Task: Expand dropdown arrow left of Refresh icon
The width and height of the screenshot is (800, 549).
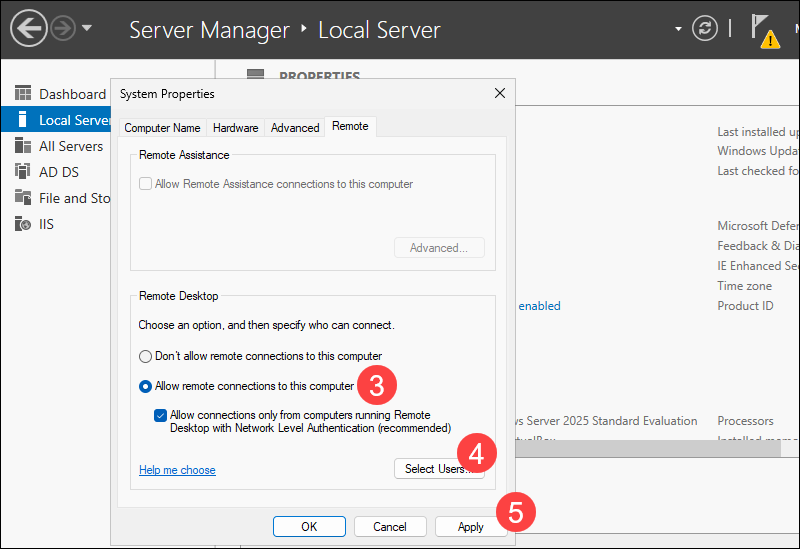Action: 679,28
